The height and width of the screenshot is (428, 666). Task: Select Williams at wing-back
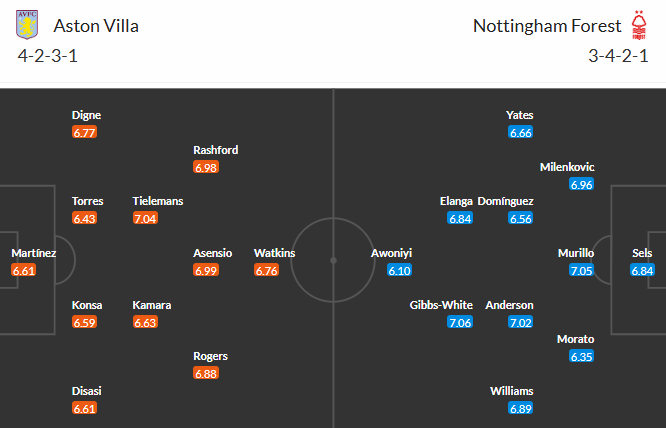point(512,391)
